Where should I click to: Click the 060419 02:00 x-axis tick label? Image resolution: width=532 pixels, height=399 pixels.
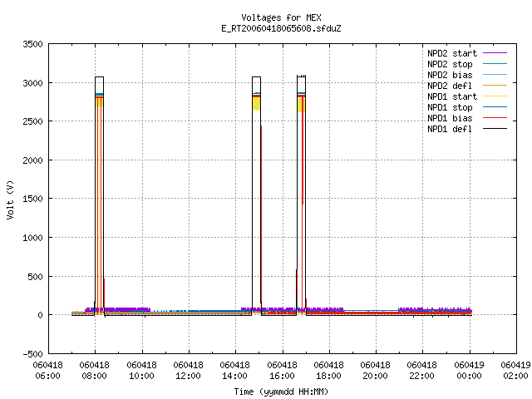coord(515,371)
